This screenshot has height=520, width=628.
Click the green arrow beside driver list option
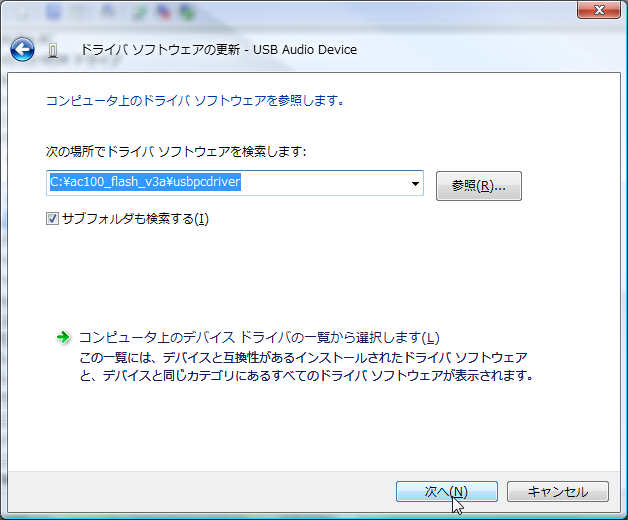(x=63, y=337)
